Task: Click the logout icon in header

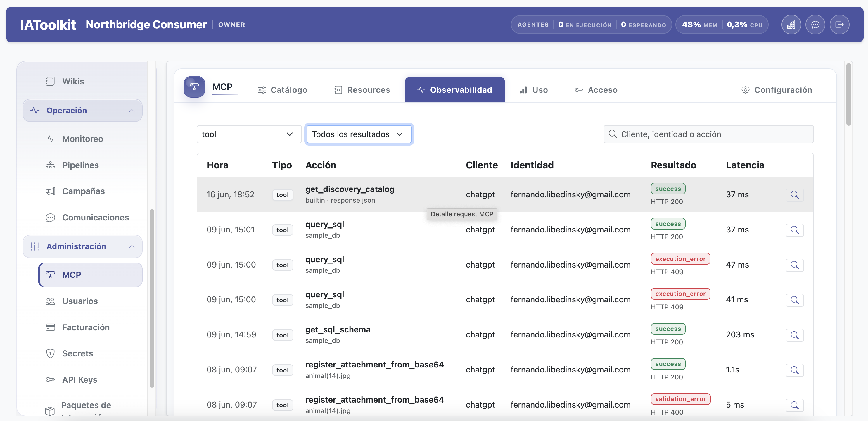Action: click(x=839, y=25)
